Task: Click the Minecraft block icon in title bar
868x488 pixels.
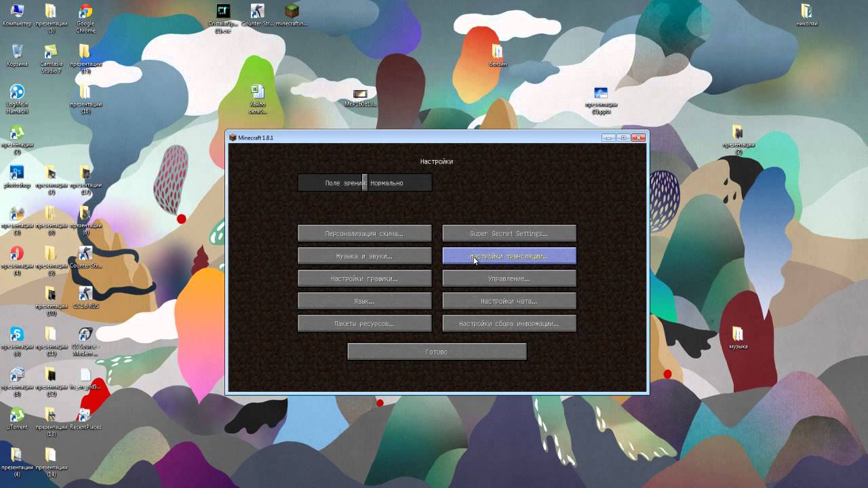Action: pos(233,138)
